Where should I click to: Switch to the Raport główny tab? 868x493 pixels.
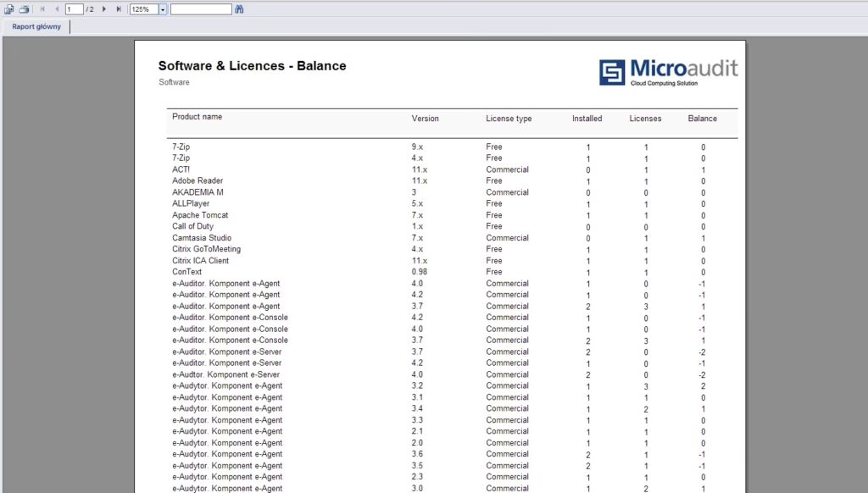click(x=36, y=26)
